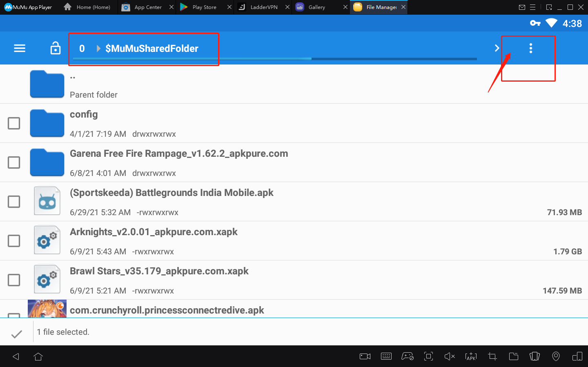
Task: Open Garena Free Fire Rampage folder icon
Action: point(47,162)
